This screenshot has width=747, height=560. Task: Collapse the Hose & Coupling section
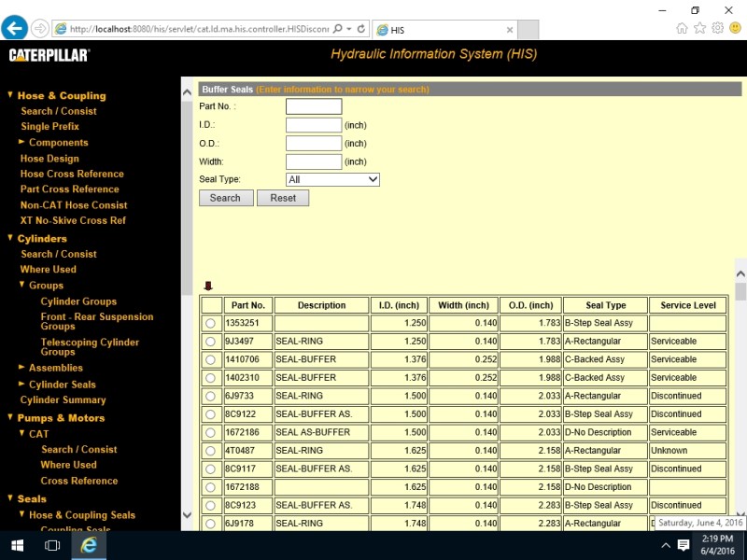10,95
